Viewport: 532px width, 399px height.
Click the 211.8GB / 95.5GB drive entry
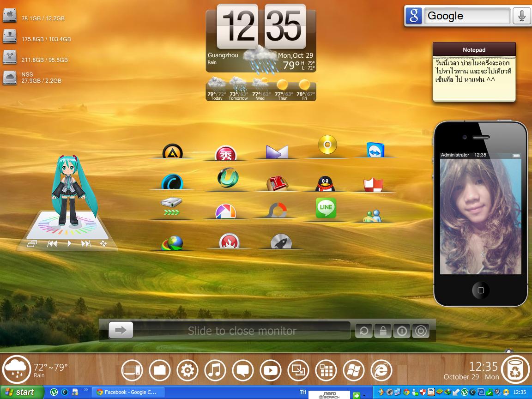pyautogui.click(x=36, y=58)
